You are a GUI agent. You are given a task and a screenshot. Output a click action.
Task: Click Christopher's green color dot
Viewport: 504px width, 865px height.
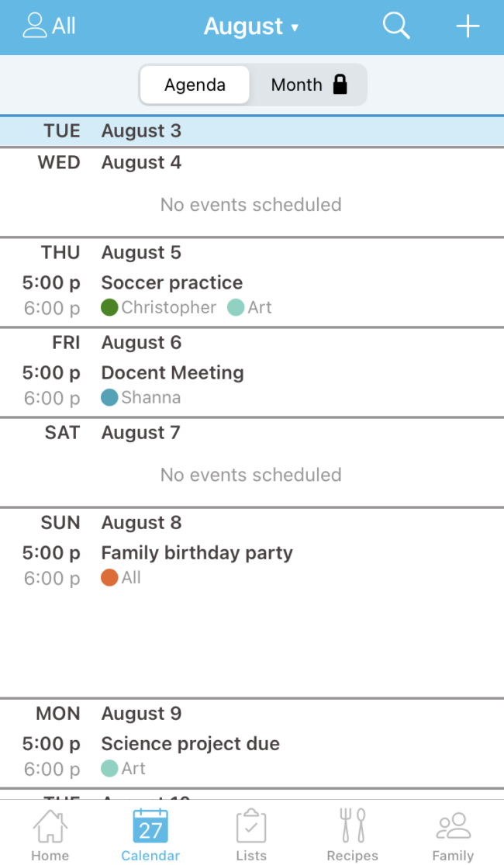click(109, 307)
